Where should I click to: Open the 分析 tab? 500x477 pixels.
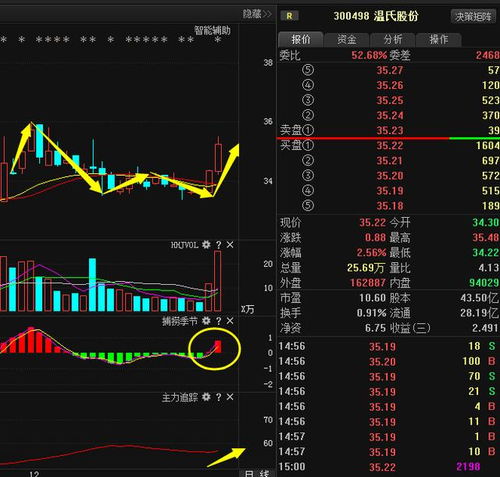pyautogui.click(x=392, y=40)
